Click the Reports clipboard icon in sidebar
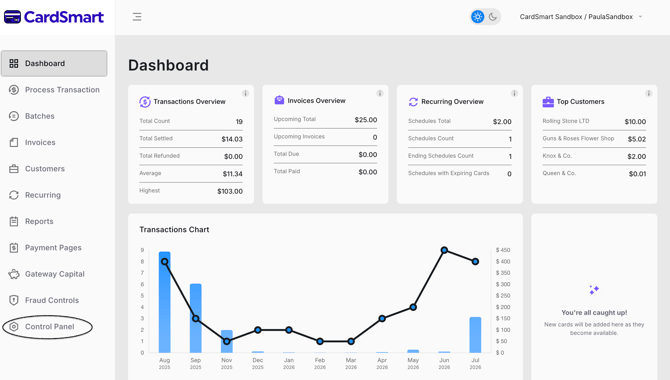Screen dimensions: 670x380 click(x=14, y=221)
